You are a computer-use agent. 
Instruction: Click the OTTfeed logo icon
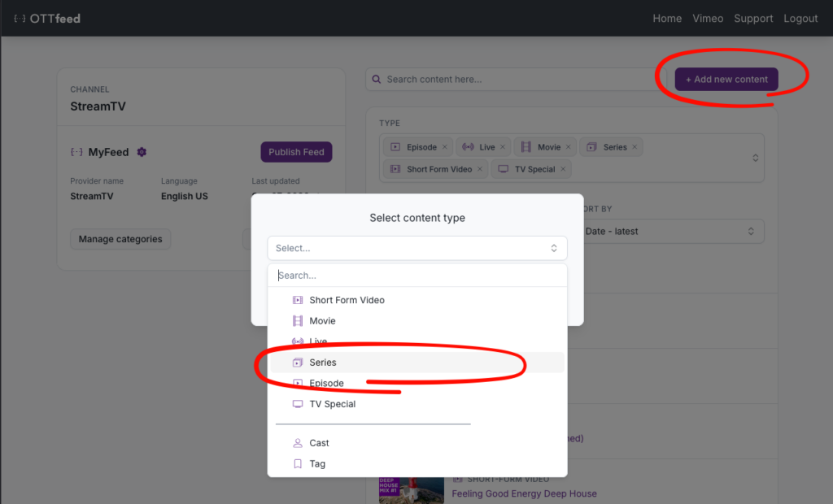click(x=20, y=19)
